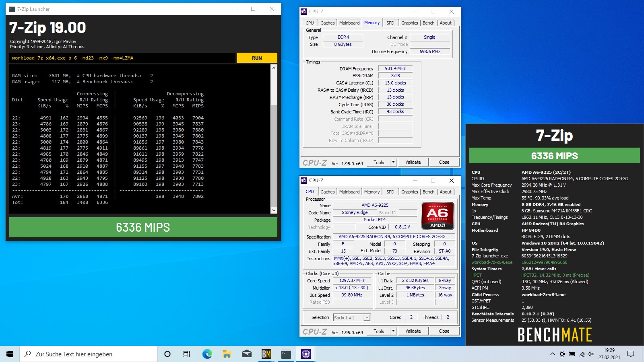This screenshot has width=644, height=362.
Task: Open CPU tab in top CPU-Z window
Action: 310,23
